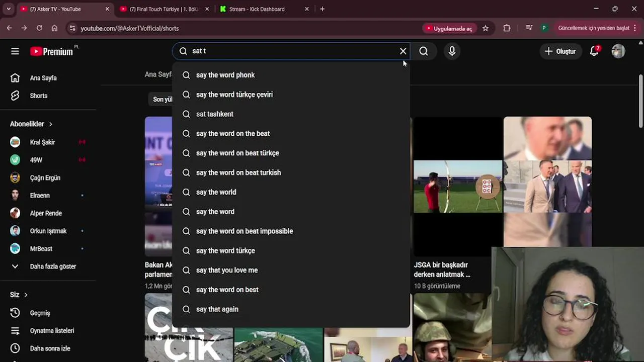644x362 pixels.
Task: Select suggestion say the world
Action: (291, 192)
